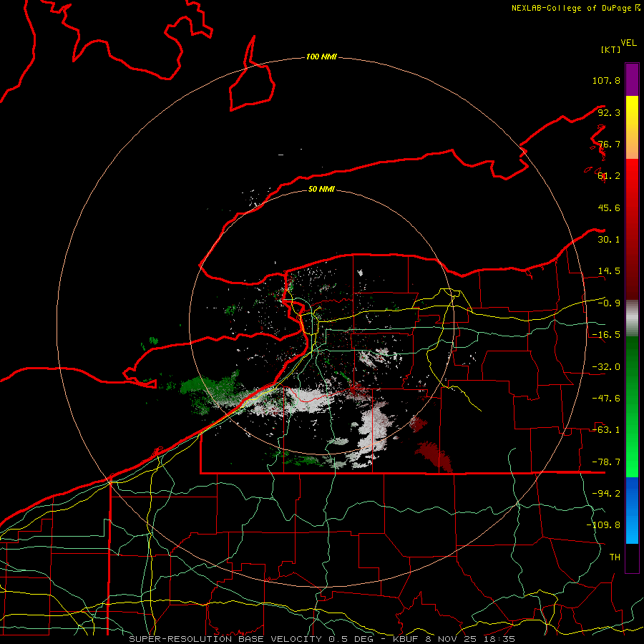Click the VEL legend title
Image resolution: width=644 pixels, height=644 pixels.
628,43
